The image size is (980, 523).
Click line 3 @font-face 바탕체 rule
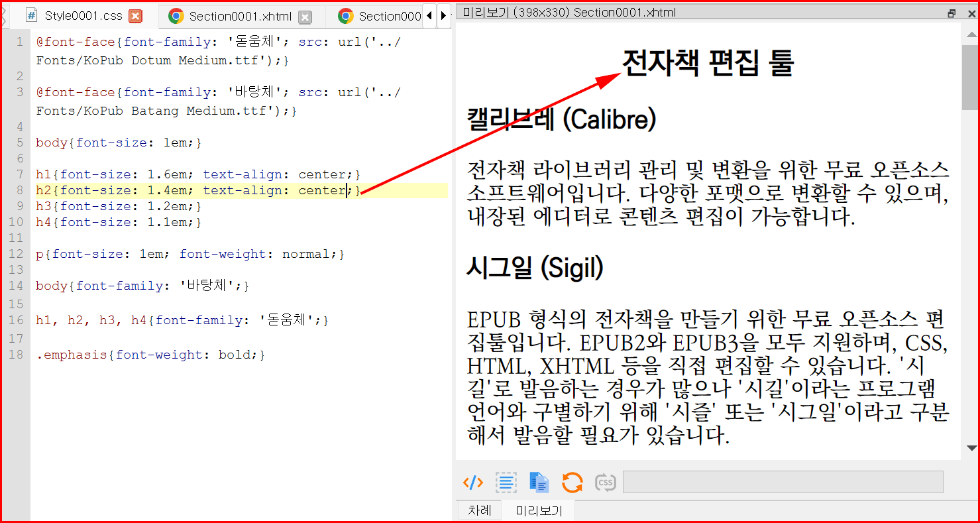[x=218, y=101]
